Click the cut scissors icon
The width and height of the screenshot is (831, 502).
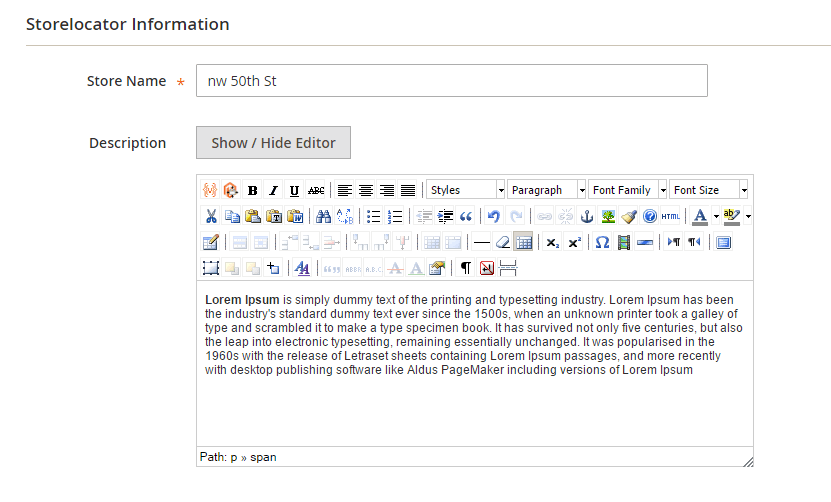click(x=210, y=216)
